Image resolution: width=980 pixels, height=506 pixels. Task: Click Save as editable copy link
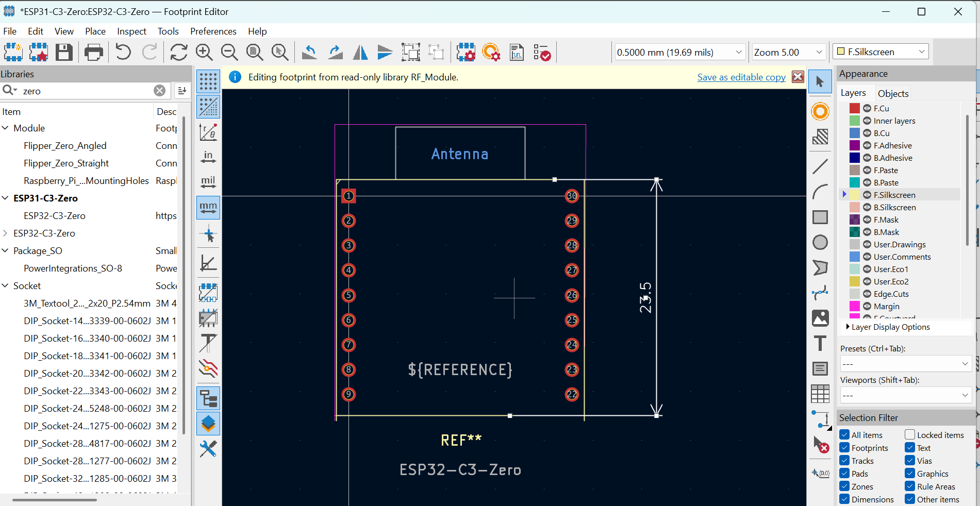[x=741, y=77]
